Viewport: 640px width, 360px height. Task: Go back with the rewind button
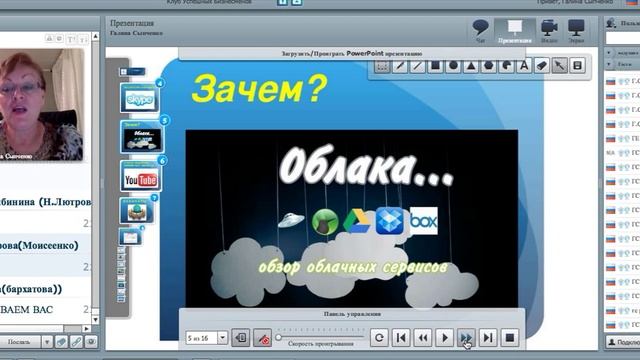click(x=422, y=338)
